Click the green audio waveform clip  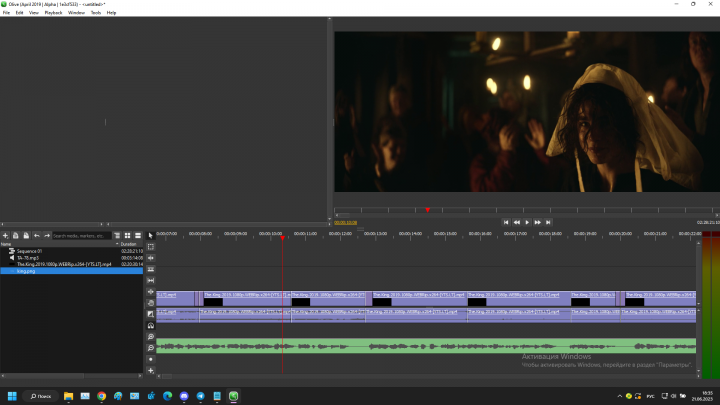click(x=426, y=346)
